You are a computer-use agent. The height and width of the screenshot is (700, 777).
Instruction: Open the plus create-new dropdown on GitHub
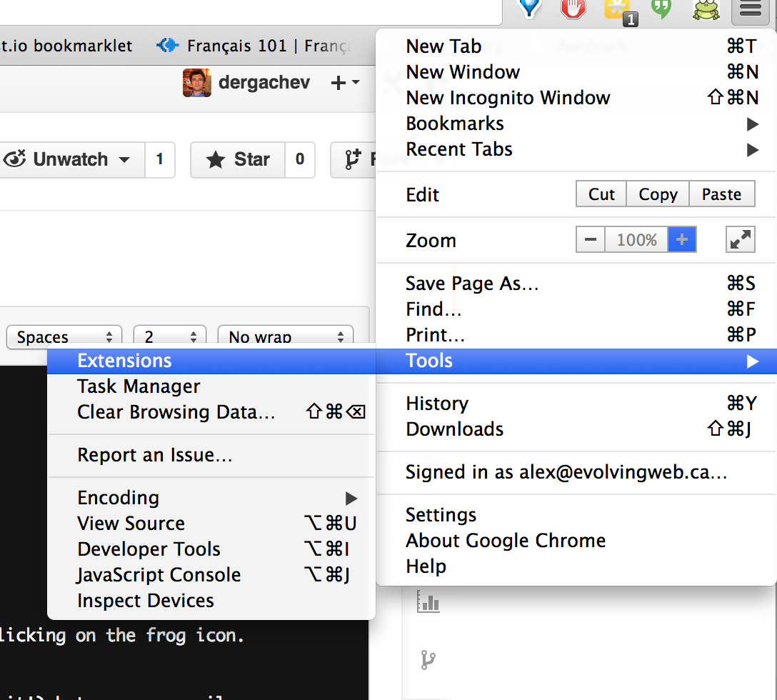[x=345, y=83]
